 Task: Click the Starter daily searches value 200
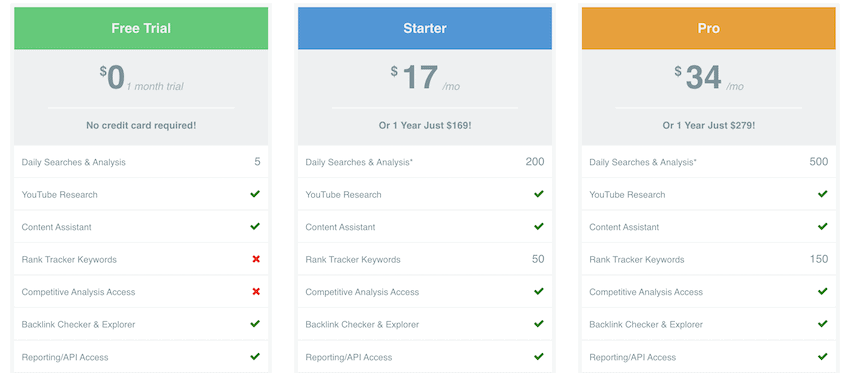(x=535, y=162)
